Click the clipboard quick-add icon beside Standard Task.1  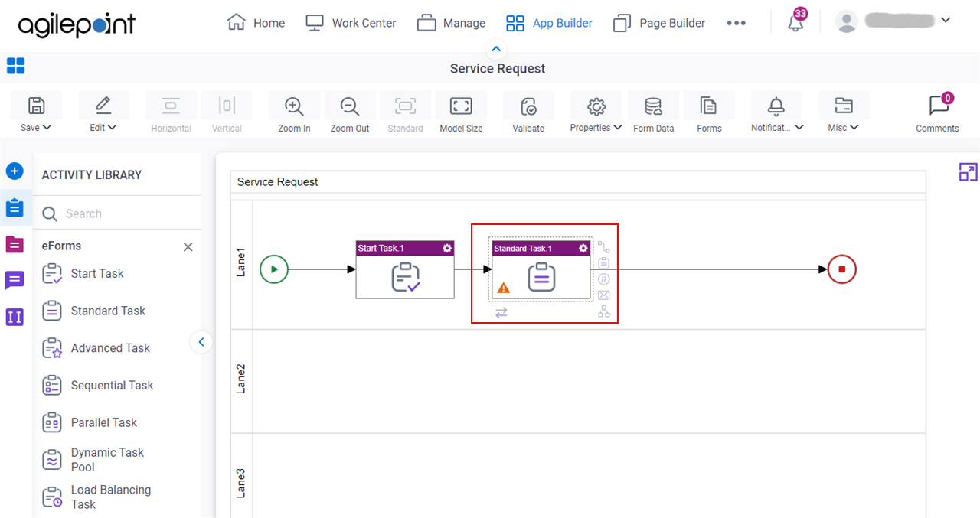pos(604,263)
